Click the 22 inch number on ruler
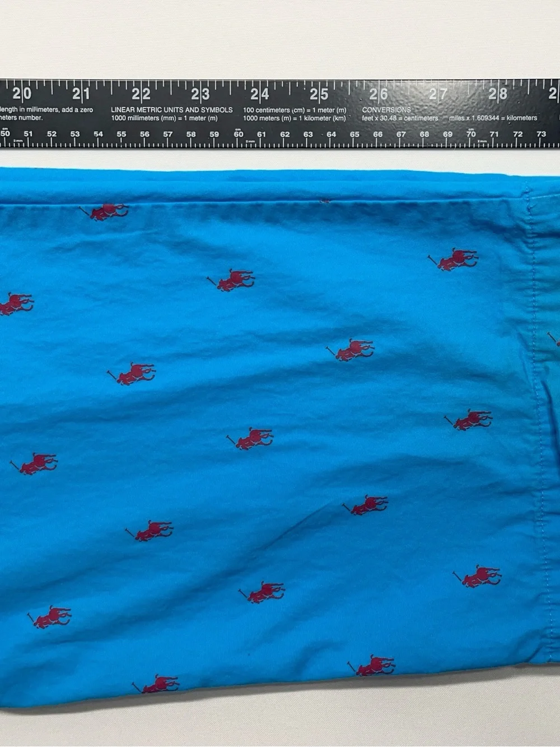 tap(141, 94)
